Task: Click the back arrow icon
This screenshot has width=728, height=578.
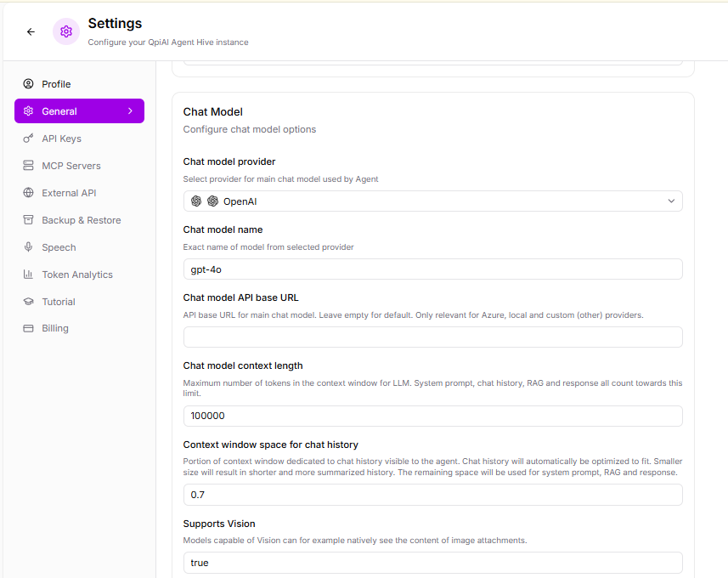Action: [31, 31]
